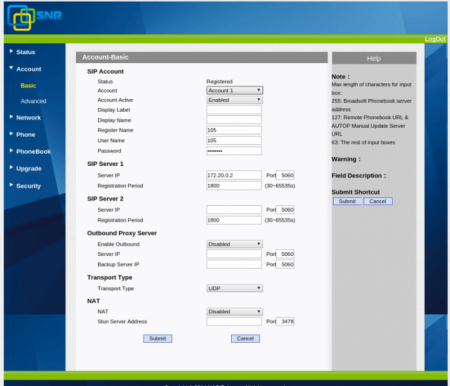Cancel the form at page bottom

click(x=245, y=339)
